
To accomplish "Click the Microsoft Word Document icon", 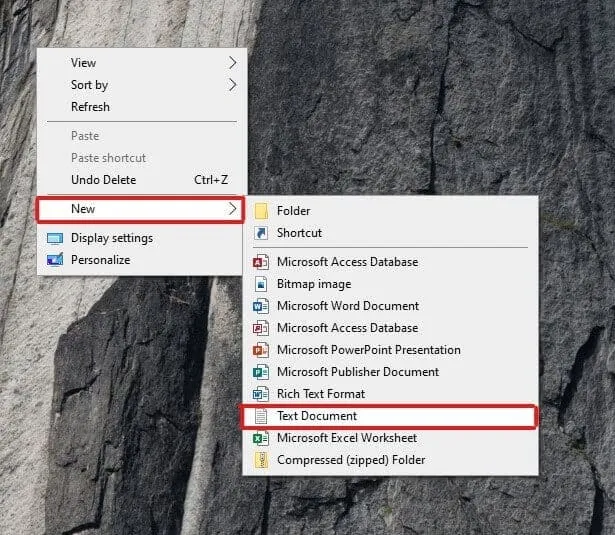I will click(x=261, y=306).
